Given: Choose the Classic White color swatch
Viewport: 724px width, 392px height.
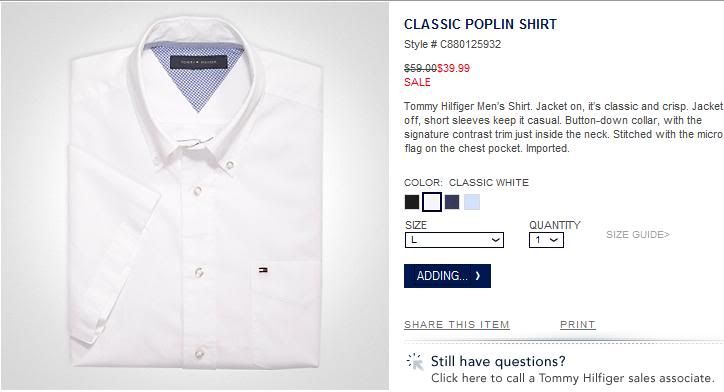Looking at the screenshot, I should coord(432,202).
